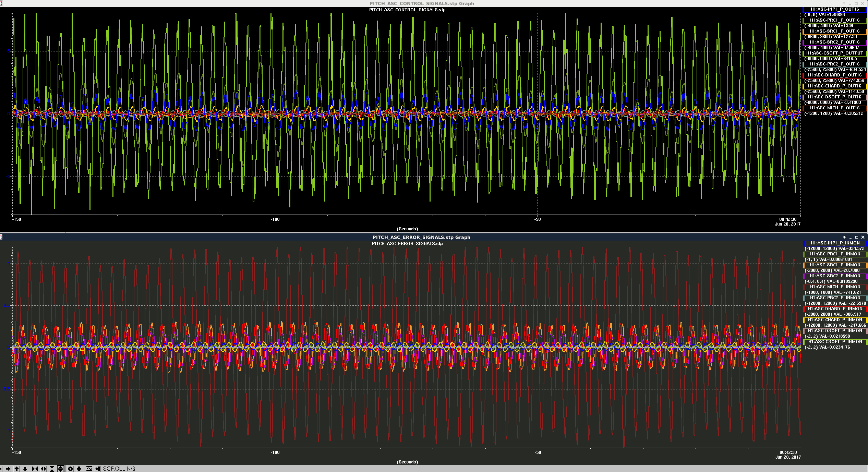The image size is (868, 472).
Task: Select H1:ASC-DHARD_P_INMON legend entry
Action: 835,309
